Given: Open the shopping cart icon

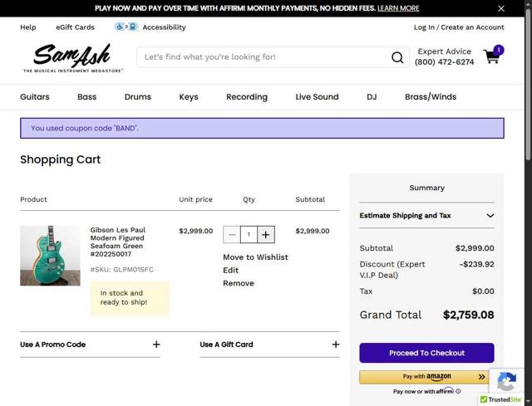Looking at the screenshot, I should [493, 55].
